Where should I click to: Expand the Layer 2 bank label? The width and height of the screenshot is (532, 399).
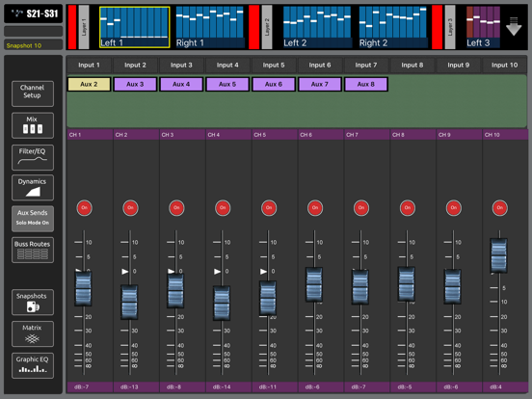point(267,27)
